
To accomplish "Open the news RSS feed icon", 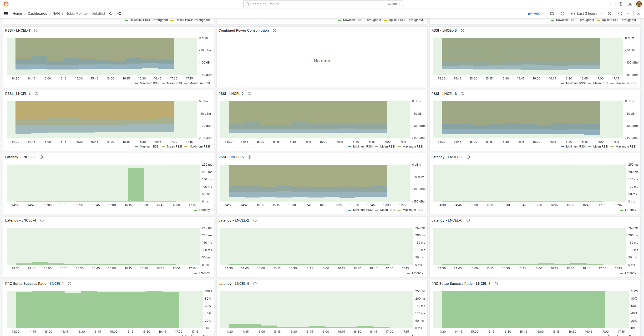I will tap(630, 4).
